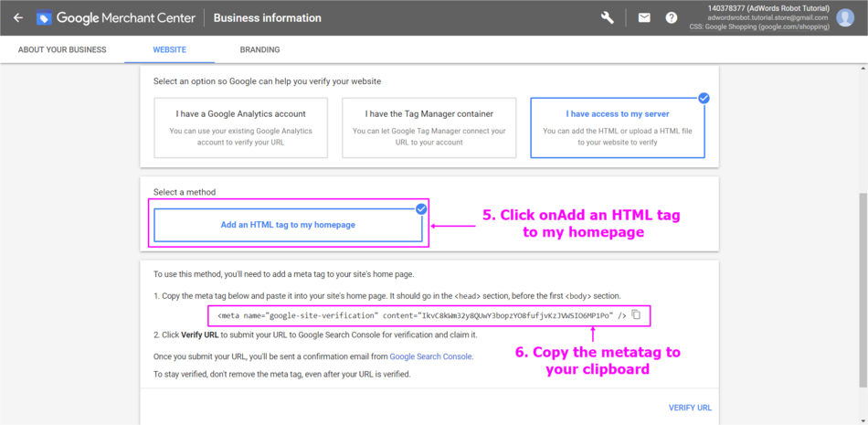Viewport: 868px width, 425px height.
Task: Open the mail notifications icon
Action: click(644, 18)
